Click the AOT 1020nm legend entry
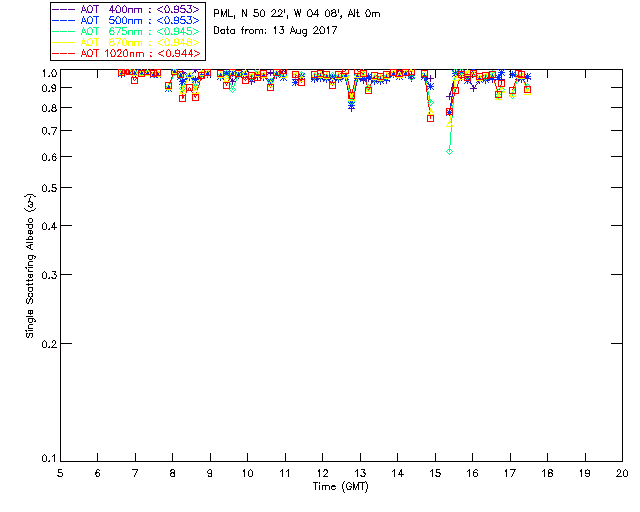 127,53
